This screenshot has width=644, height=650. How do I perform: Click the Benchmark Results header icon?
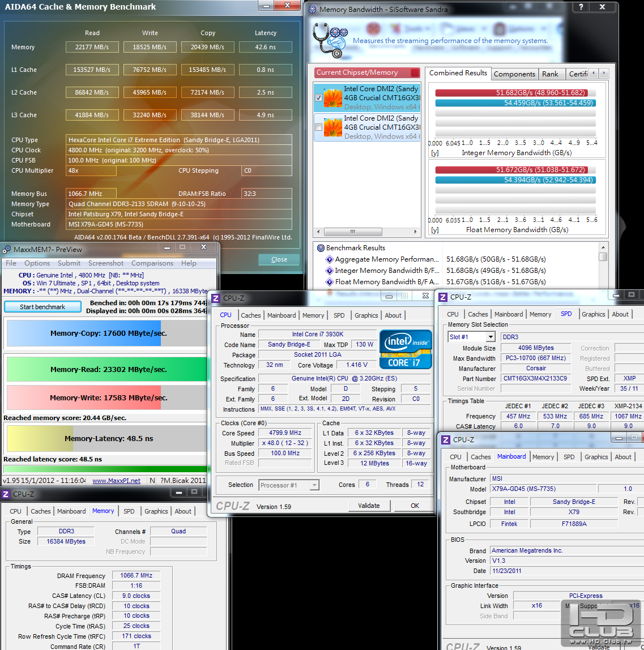point(321,248)
